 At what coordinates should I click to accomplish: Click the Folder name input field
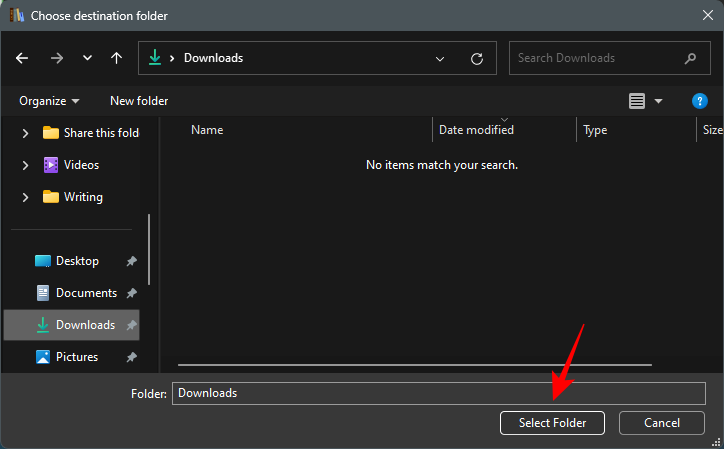[438, 393]
